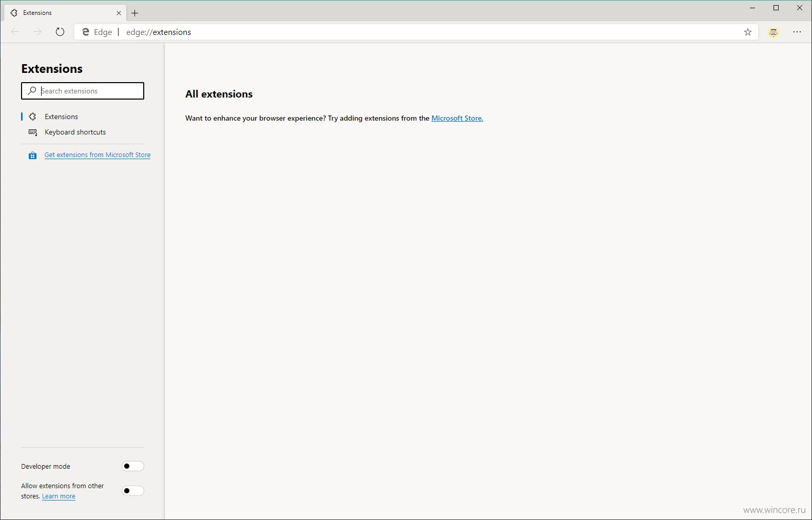Click the keyboard icon beside Keyboard shortcuts
This screenshot has height=520, width=812.
coord(33,132)
